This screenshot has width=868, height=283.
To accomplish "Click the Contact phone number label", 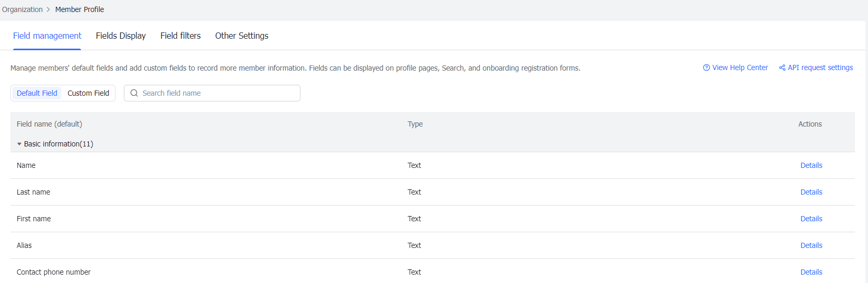I will pyautogui.click(x=53, y=272).
